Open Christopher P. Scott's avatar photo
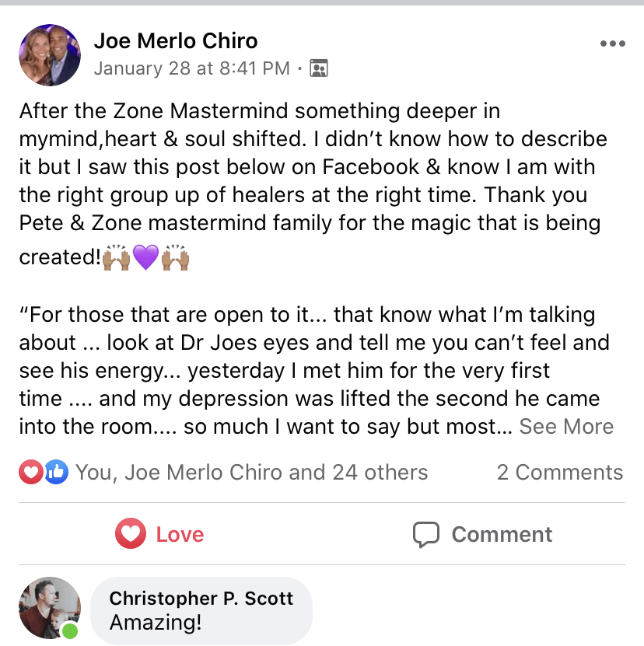 coord(50,609)
